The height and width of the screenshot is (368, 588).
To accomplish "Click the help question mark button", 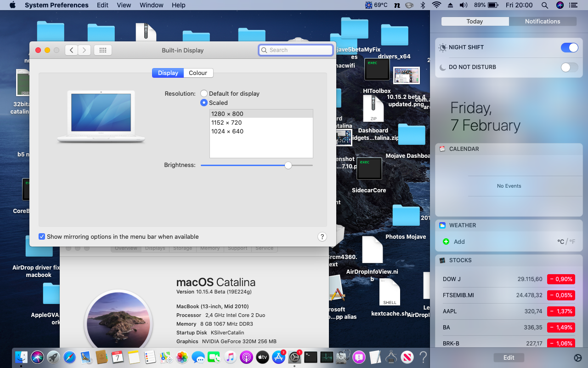I will pyautogui.click(x=322, y=237).
